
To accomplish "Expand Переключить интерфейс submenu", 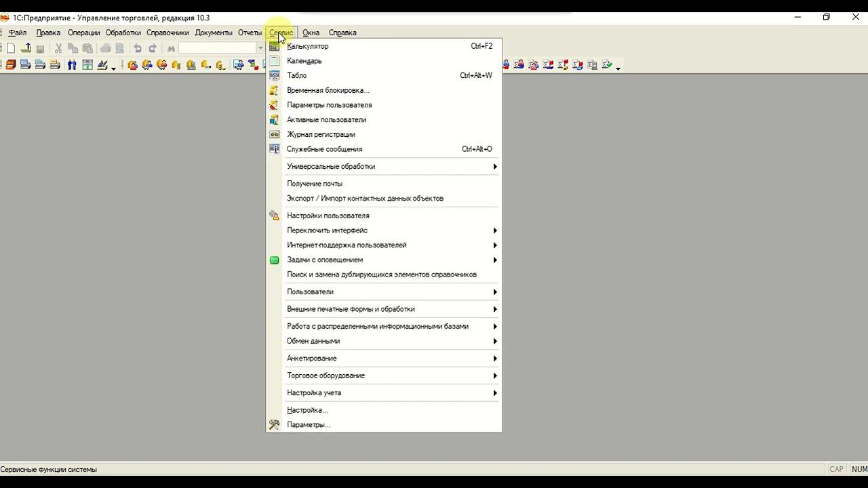I will (384, 230).
